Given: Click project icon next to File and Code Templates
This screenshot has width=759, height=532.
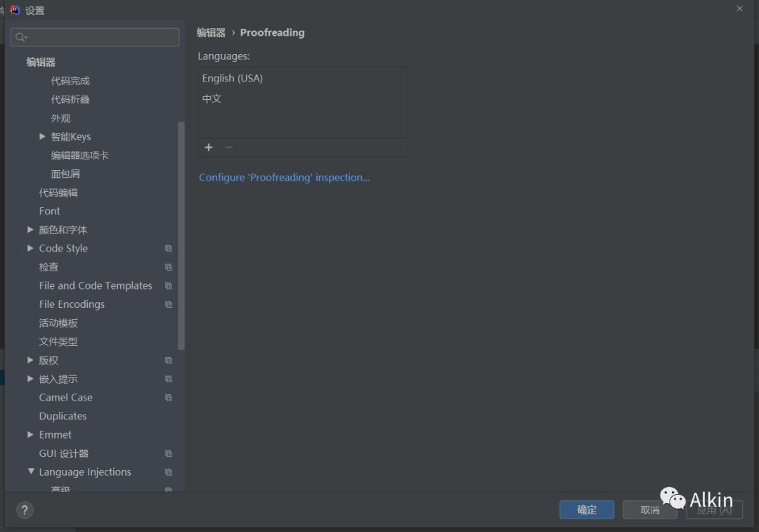Looking at the screenshot, I should [169, 285].
